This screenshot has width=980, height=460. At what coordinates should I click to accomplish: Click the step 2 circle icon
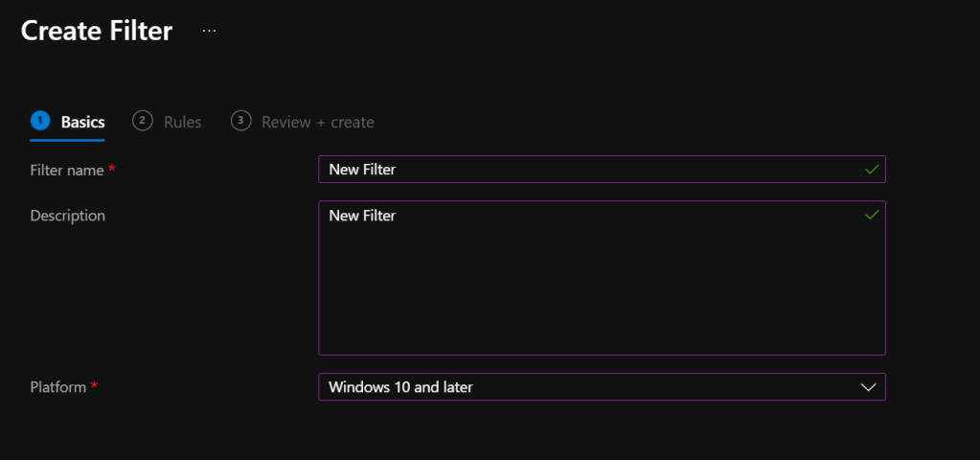pyautogui.click(x=143, y=121)
